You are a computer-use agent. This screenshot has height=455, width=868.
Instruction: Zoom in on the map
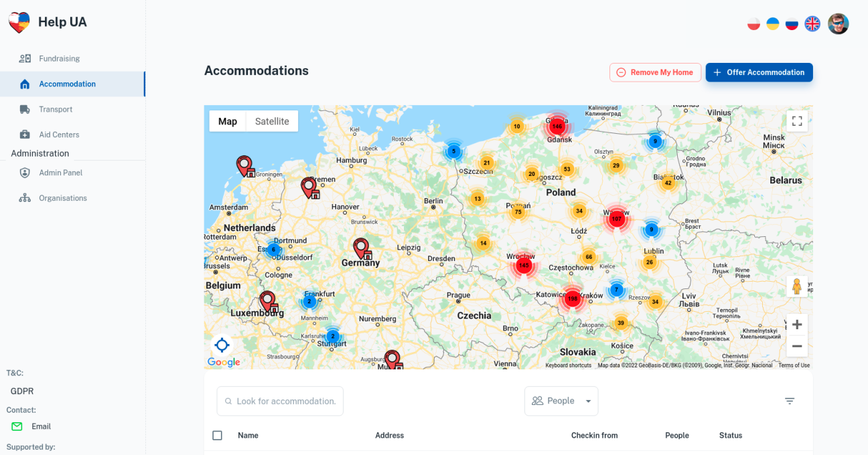click(x=797, y=325)
